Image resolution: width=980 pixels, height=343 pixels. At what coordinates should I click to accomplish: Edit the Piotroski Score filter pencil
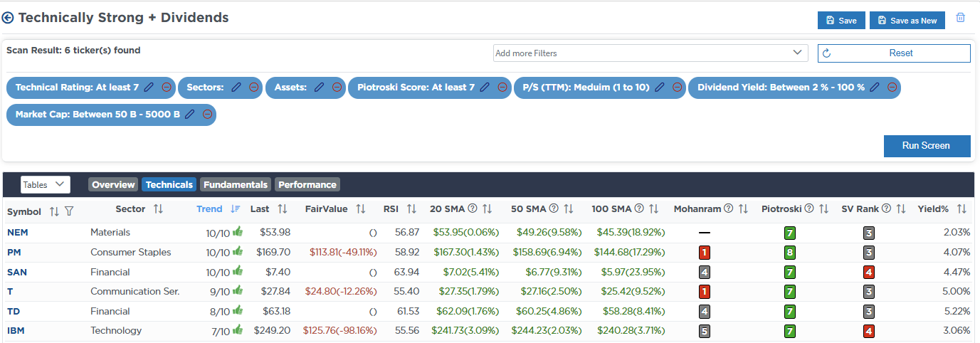tap(485, 88)
